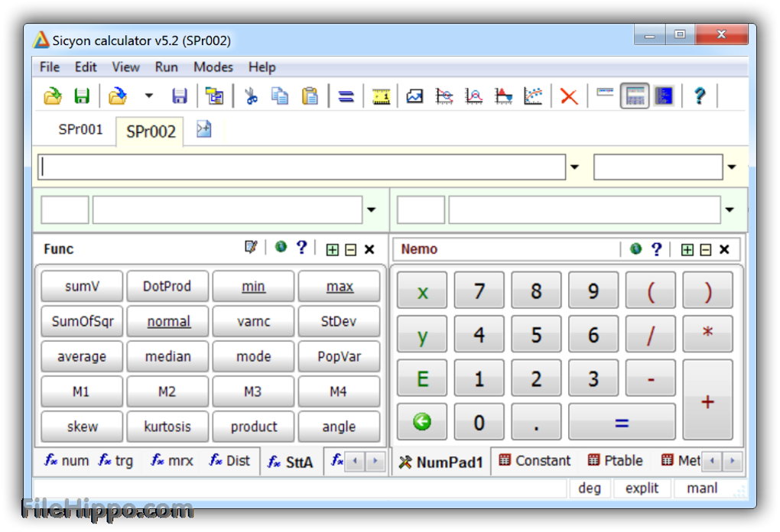Open the main expression field dropdown arrow

click(575, 167)
